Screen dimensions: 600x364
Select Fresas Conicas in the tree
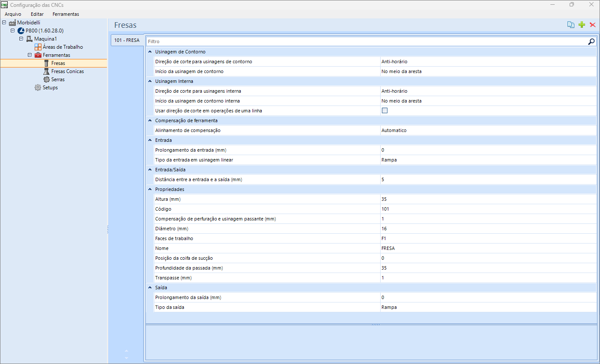tap(68, 71)
